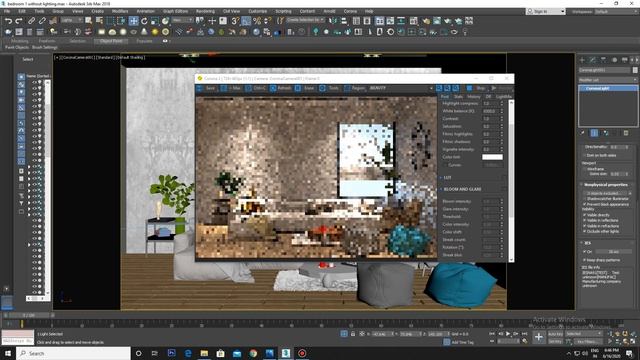The width and height of the screenshot is (640, 360).
Task: Switch to the Create command panel tab
Action: tap(582, 60)
